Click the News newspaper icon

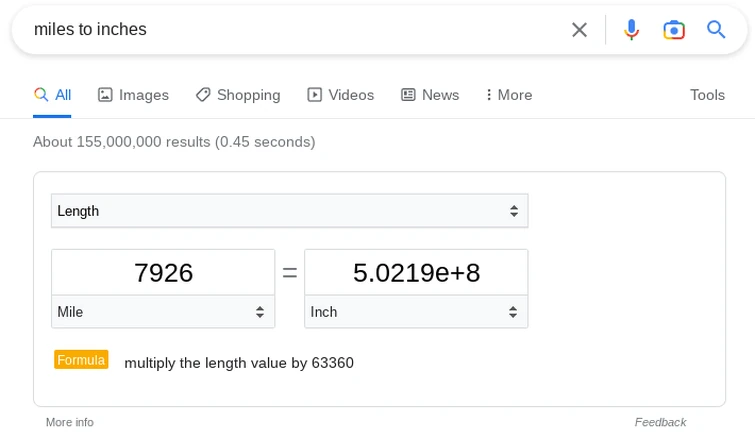click(x=408, y=95)
